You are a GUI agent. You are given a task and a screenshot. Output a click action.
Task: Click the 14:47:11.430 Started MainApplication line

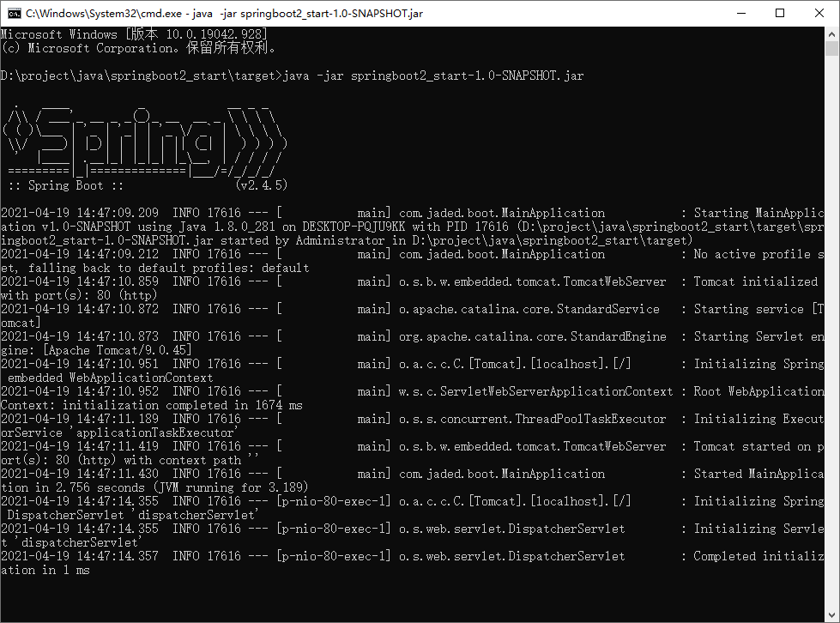[413, 474]
